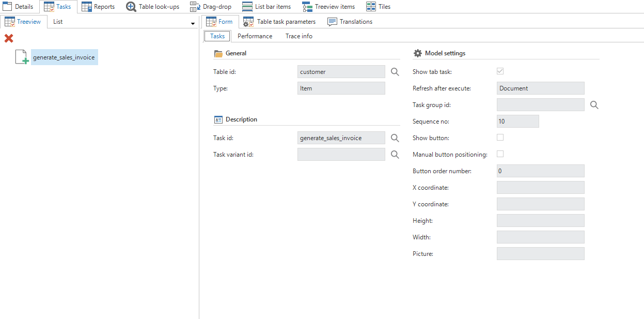Viewport: 644px width, 319px height.
Task: Open Task variant id lookup magnifier
Action: pyautogui.click(x=395, y=155)
